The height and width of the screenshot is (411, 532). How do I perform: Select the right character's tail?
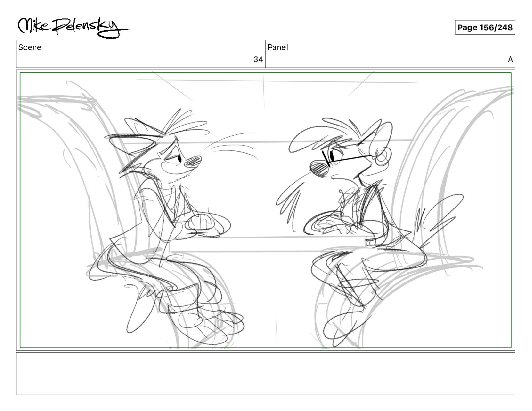click(x=437, y=218)
